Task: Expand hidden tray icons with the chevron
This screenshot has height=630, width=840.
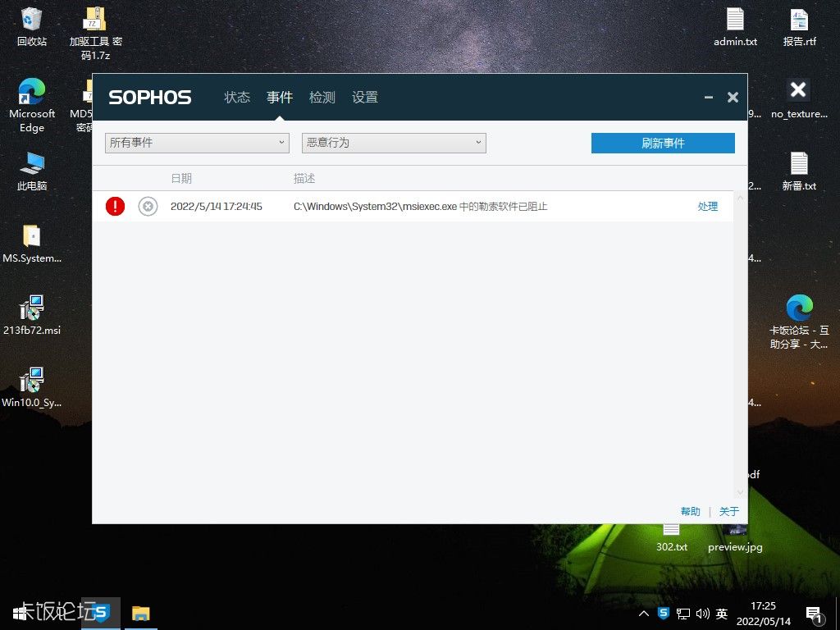Action: 643,613
